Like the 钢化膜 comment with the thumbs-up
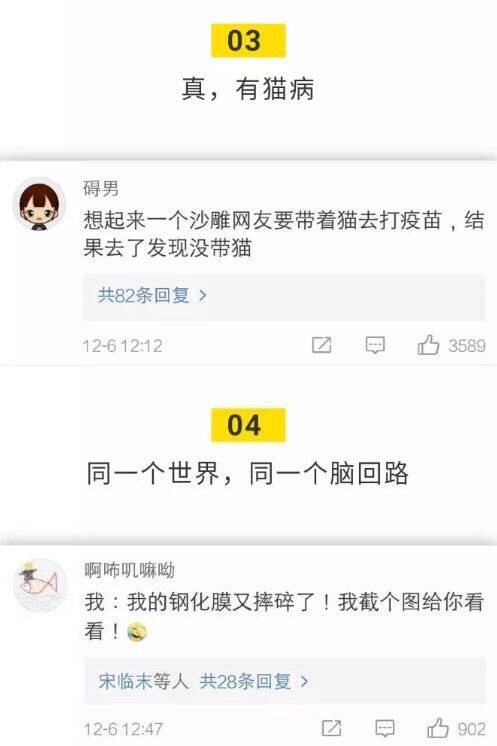The image size is (497, 746). pyautogui.click(x=438, y=728)
